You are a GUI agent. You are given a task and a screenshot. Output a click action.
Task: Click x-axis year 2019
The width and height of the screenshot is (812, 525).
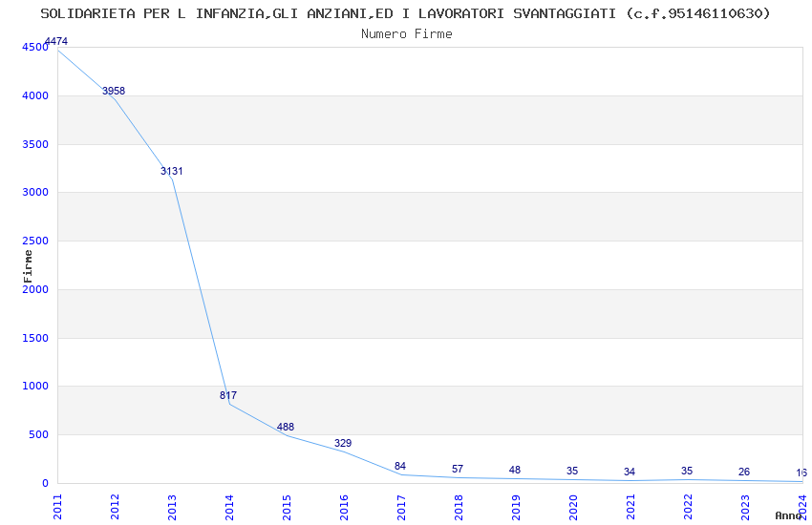516,508
